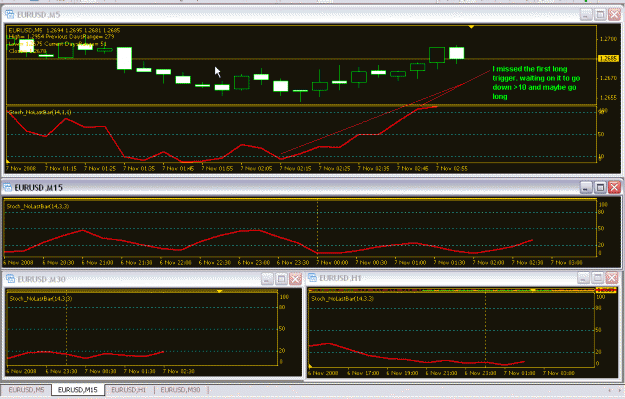Viewport: 625px width, 399px height.
Task: Close the EURUSD,H1 chart window
Action: (x=612, y=278)
